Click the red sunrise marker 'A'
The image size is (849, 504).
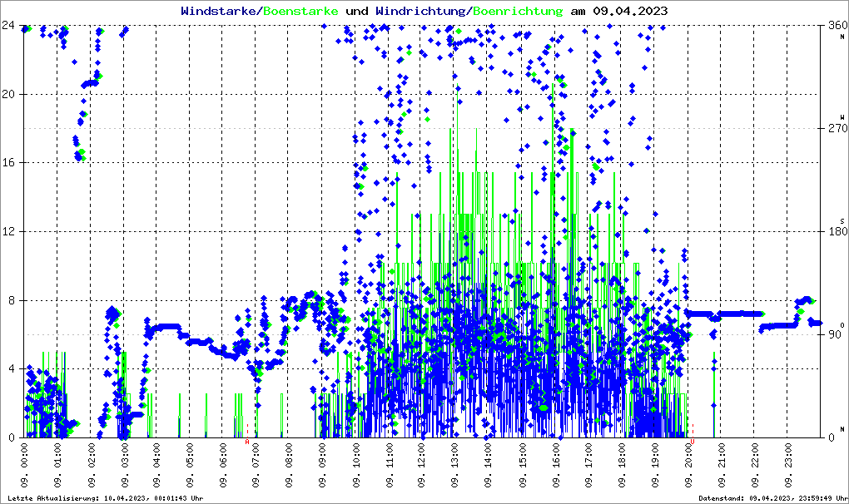point(247,442)
